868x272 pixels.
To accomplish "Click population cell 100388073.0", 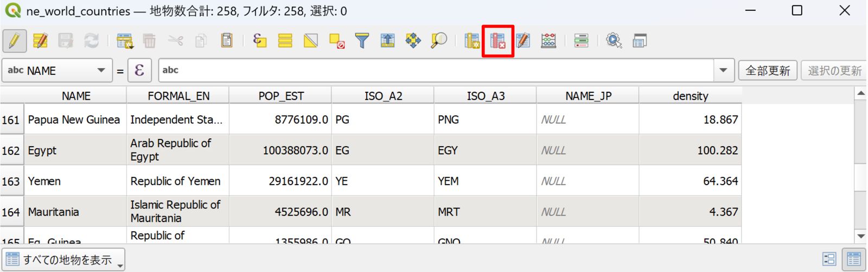I will point(280,150).
